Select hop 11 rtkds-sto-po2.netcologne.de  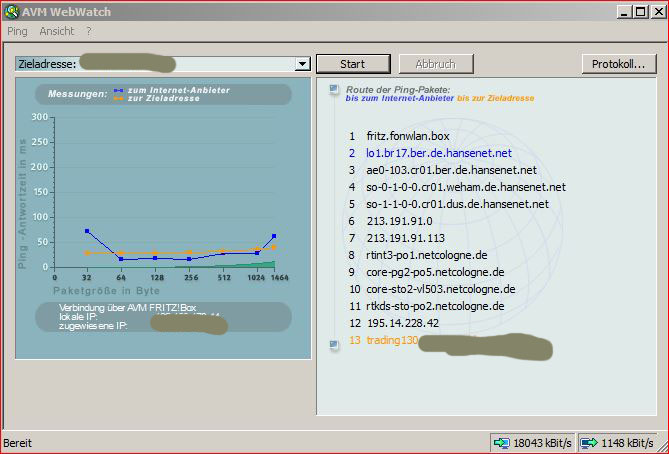(426, 306)
